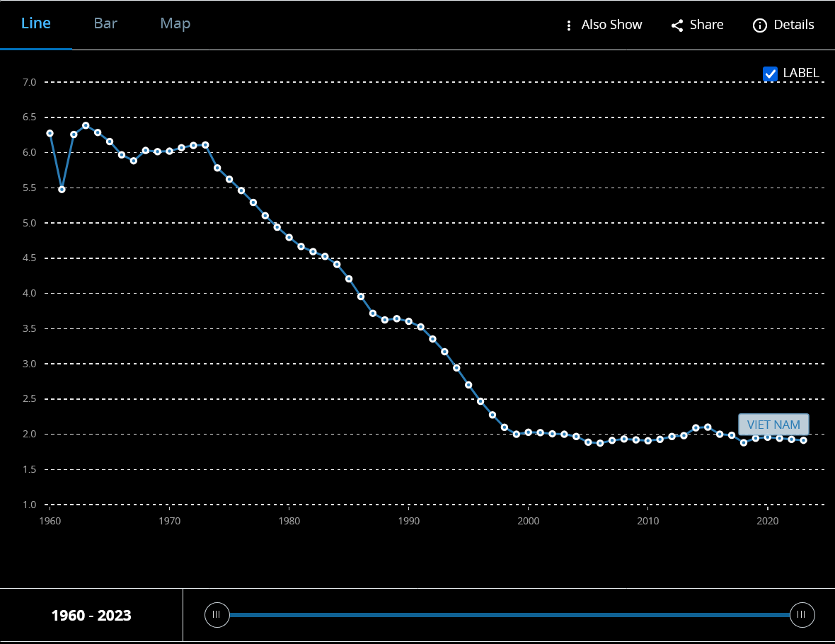Switch to the Bar chart tab
The height and width of the screenshot is (644, 835).
coord(105,23)
